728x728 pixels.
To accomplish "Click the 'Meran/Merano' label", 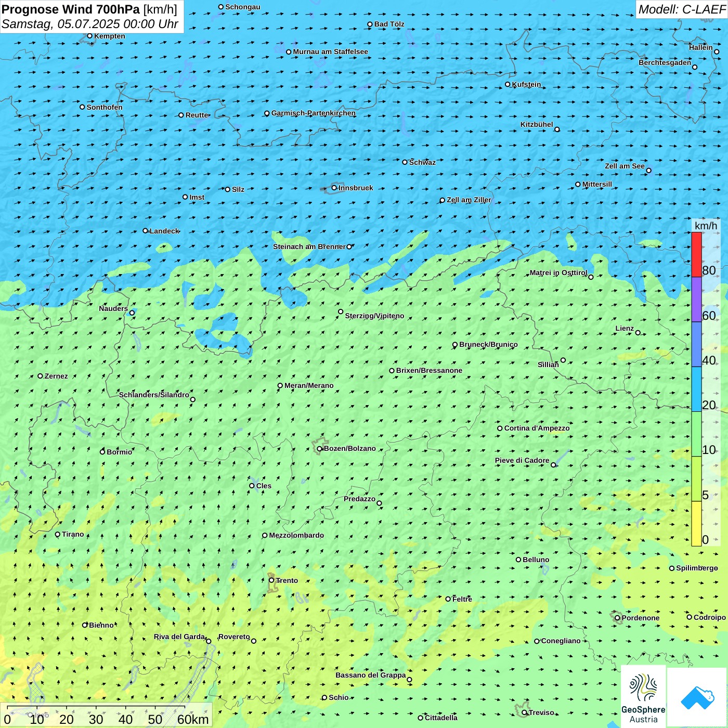I will click(x=309, y=385).
